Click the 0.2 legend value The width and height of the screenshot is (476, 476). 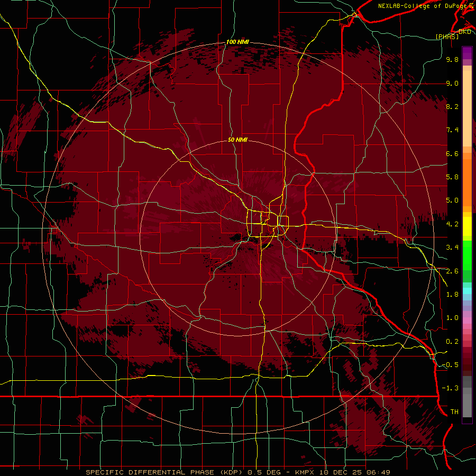tap(452, 342)
